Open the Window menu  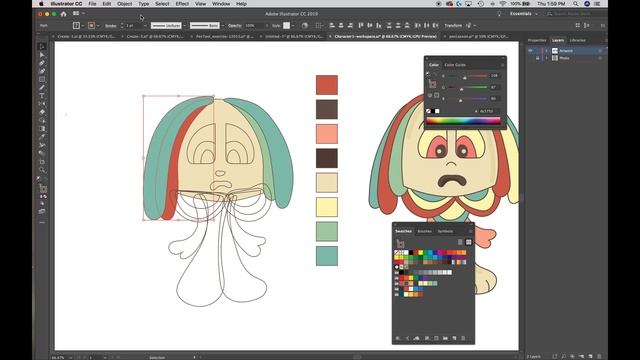221,4
